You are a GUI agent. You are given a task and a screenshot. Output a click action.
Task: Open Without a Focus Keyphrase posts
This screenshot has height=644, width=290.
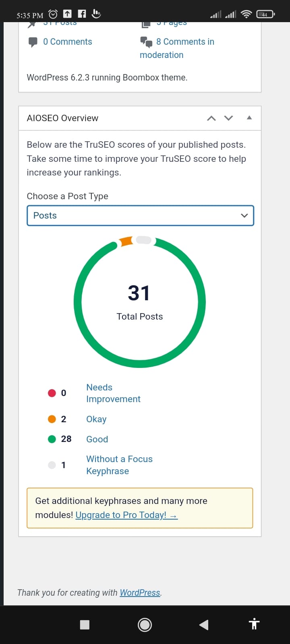(119, 465)
